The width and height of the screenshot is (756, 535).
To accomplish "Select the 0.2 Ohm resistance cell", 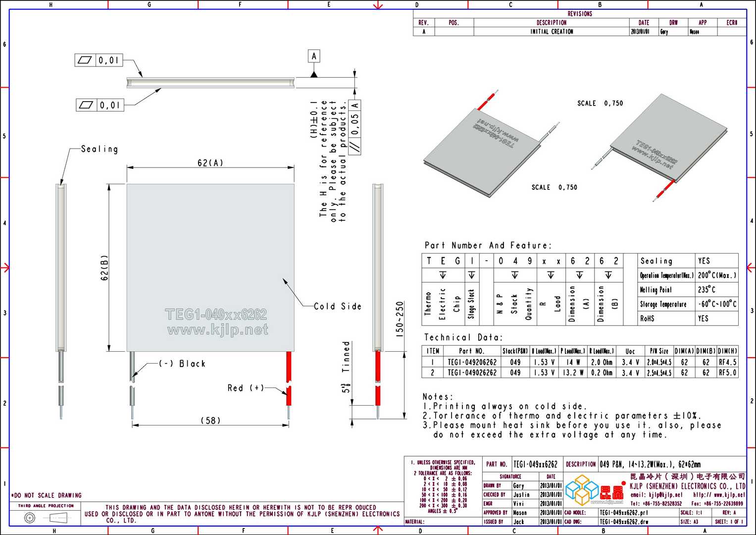I will click(x=602, y=373).
